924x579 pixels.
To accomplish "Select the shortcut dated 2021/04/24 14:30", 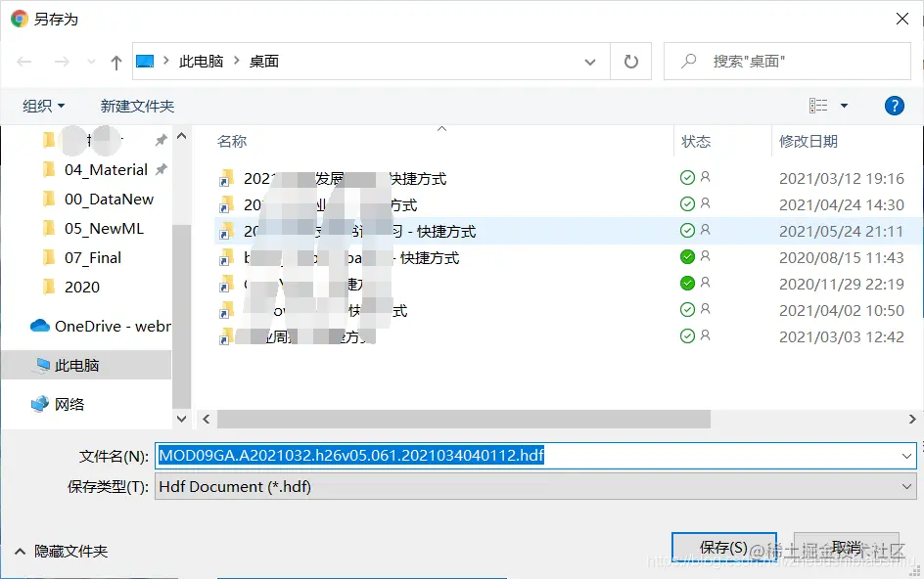I will (x=568, y=205).
